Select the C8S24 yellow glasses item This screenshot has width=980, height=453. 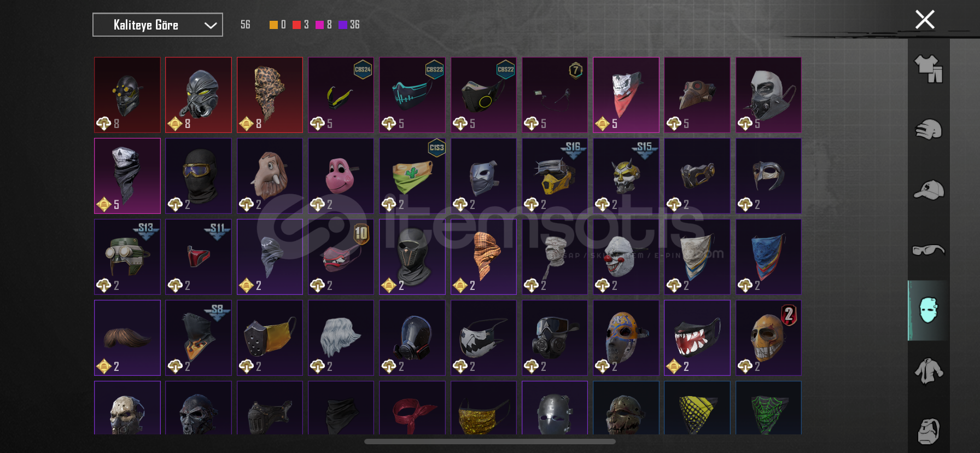[x=341, y=95]
